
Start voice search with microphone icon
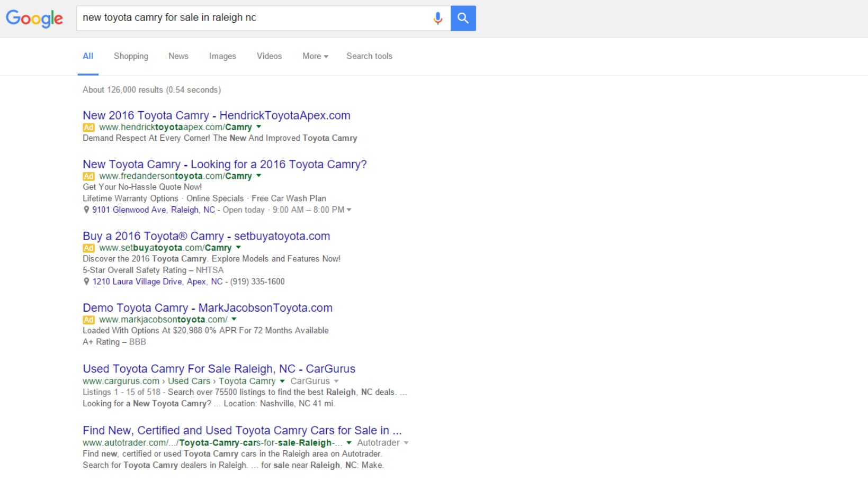[x=437, y=18]
